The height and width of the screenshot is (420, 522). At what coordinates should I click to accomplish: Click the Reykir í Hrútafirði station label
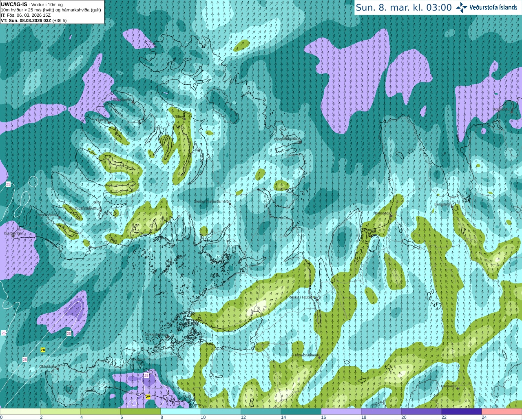click(x=302, y=298)
